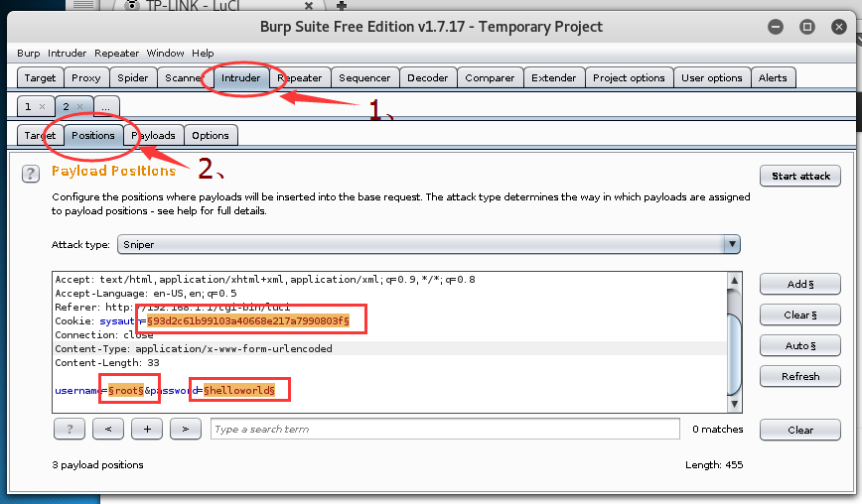
Task: Click the §root§ username payload
Action: click(x=126, y=390)
